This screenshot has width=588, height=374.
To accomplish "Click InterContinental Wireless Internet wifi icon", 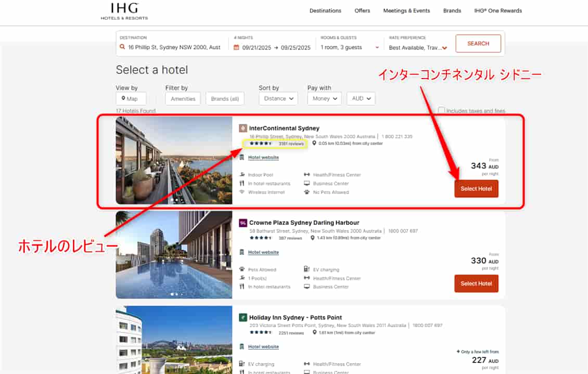I will click(x=242, y=192).
